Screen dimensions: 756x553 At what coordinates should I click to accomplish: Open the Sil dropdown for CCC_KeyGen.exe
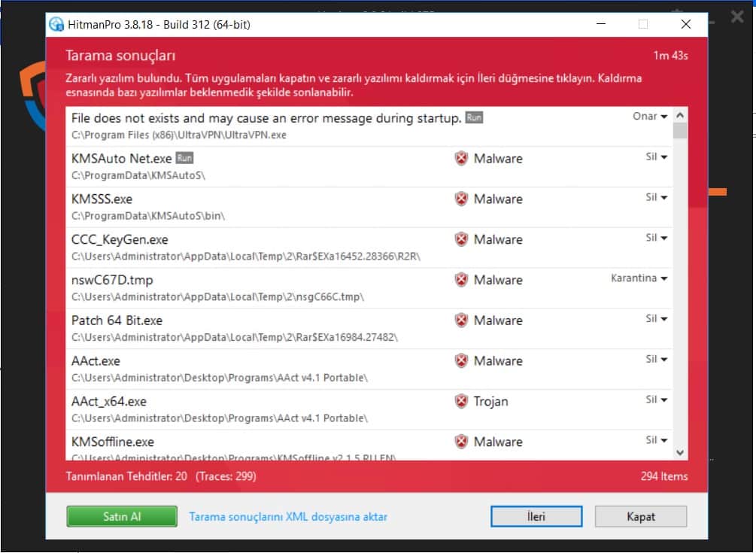click(x=656, y=238)
